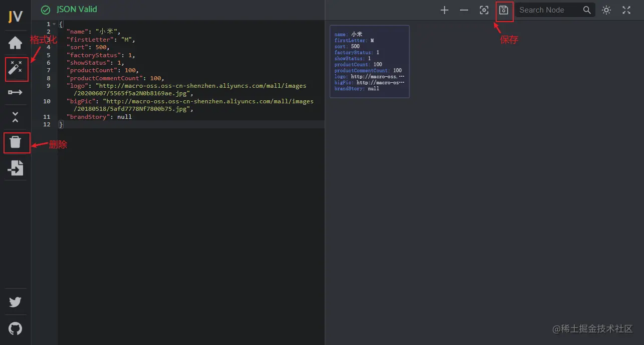
Task: Select the node's logo: http://macro-oss row
Action: (369, 77)
